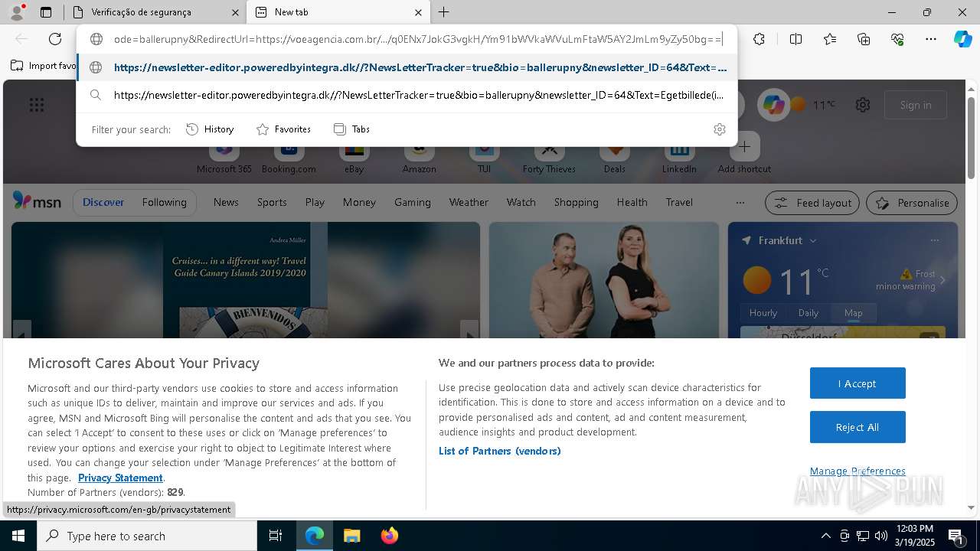This screenshot has width=980, height=551.
Task: Select the highlighted newsletter-editor URL suggestion
Action: [407, 67]
